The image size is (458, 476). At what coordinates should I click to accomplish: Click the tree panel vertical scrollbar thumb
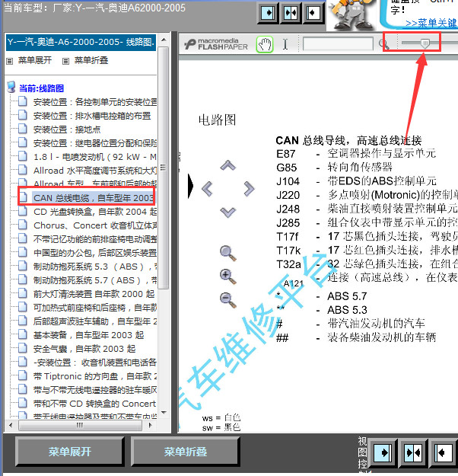click(164, 168)
